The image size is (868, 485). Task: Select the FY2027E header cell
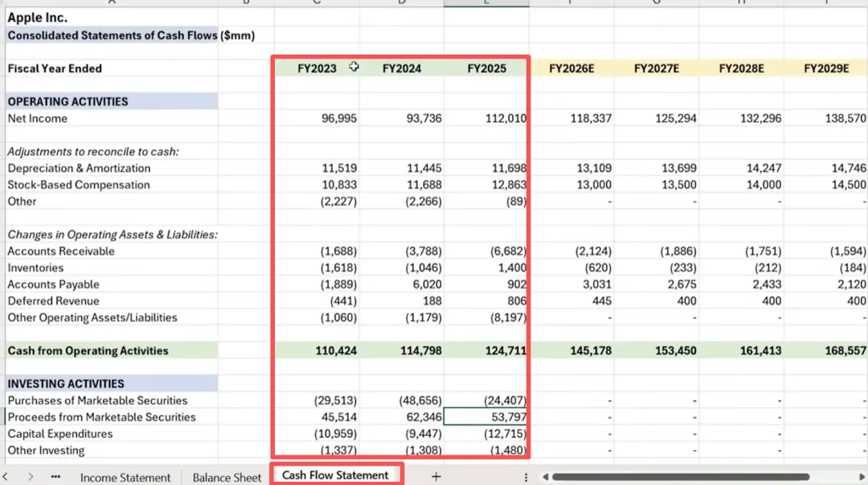point(657,68)
